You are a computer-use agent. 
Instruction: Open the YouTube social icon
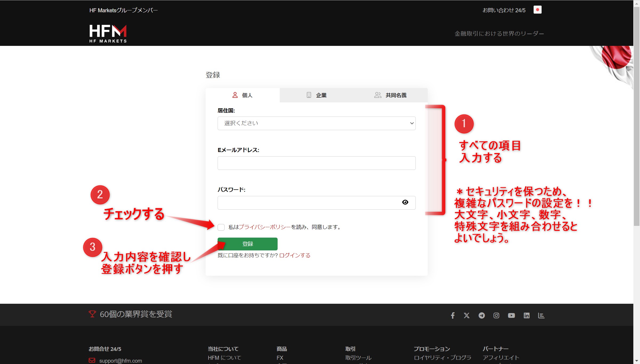click(x=511, y=315)
